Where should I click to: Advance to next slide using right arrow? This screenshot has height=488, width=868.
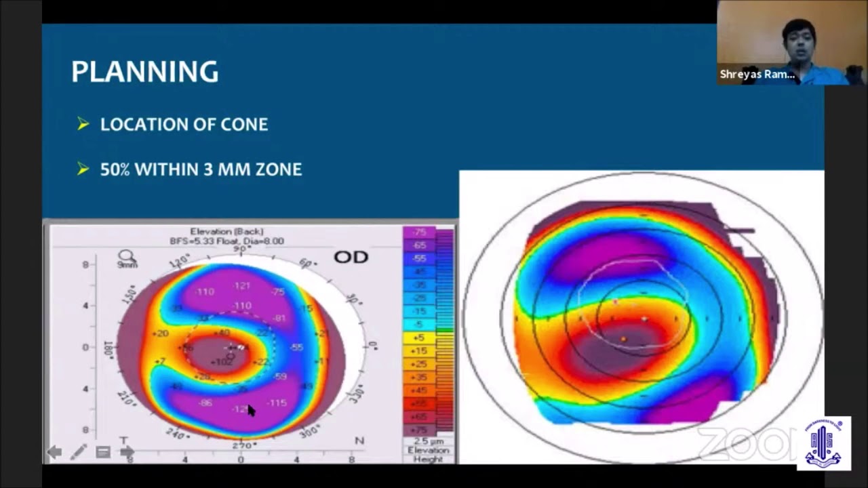click(x=127, y=452)
